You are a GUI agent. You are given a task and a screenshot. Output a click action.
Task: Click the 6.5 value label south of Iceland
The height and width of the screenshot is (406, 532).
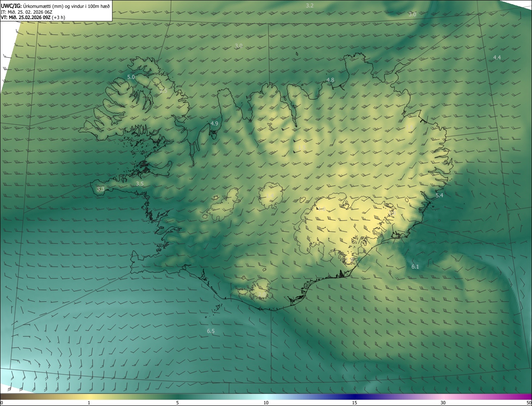211,331
